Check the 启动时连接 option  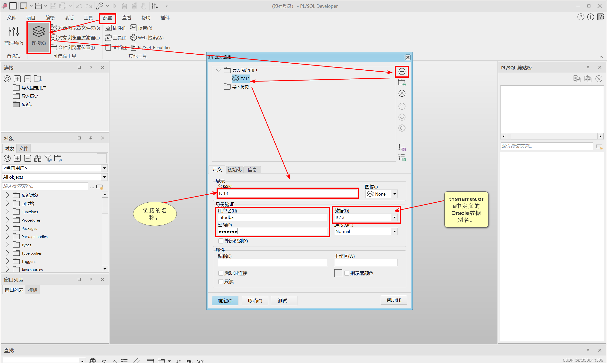(x=220, y=273)
